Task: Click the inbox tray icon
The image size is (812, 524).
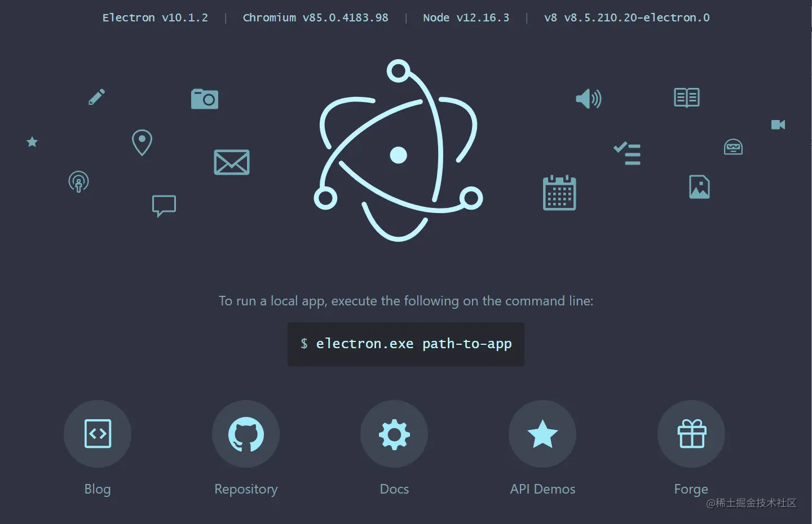Action: coord(733,147)
